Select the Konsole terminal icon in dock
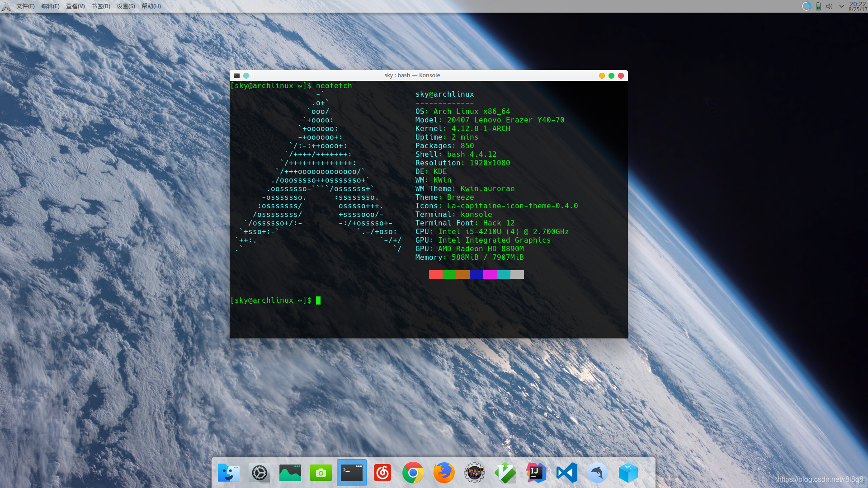The image size is (868, 488). (352, 473)
